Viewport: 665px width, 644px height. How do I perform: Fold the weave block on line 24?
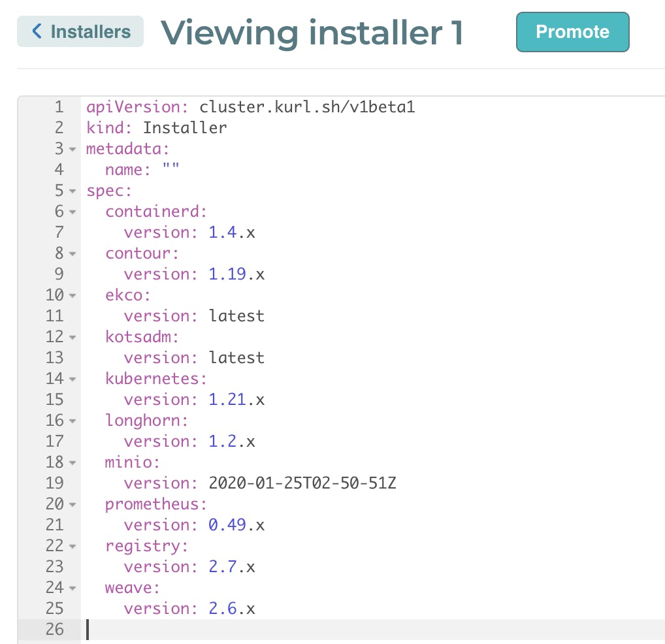(73, 588)
